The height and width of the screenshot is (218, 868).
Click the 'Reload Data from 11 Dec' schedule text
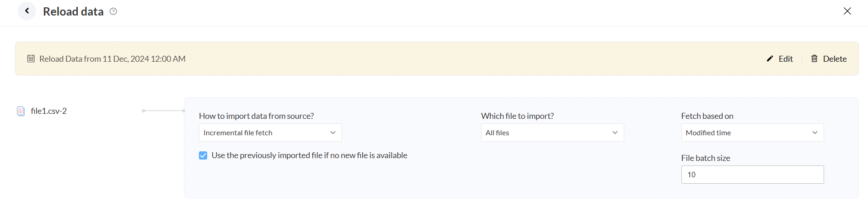(113, 59)
